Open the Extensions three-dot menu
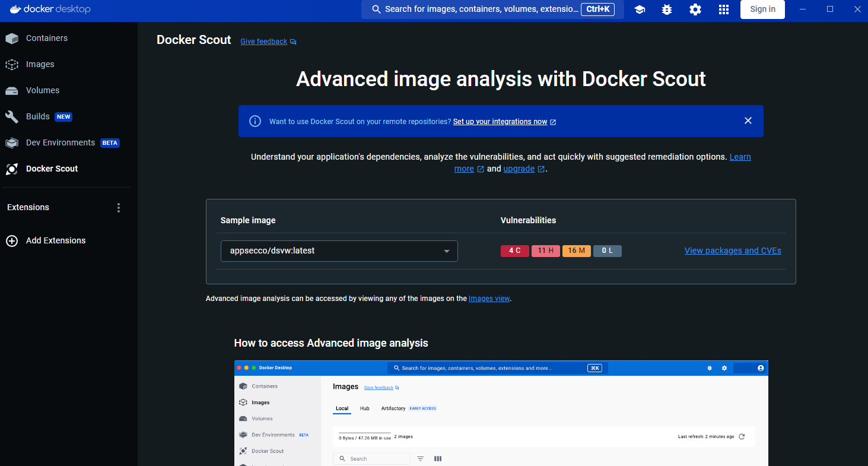This screenshot has width=868, height=466. tap(119, 208)
